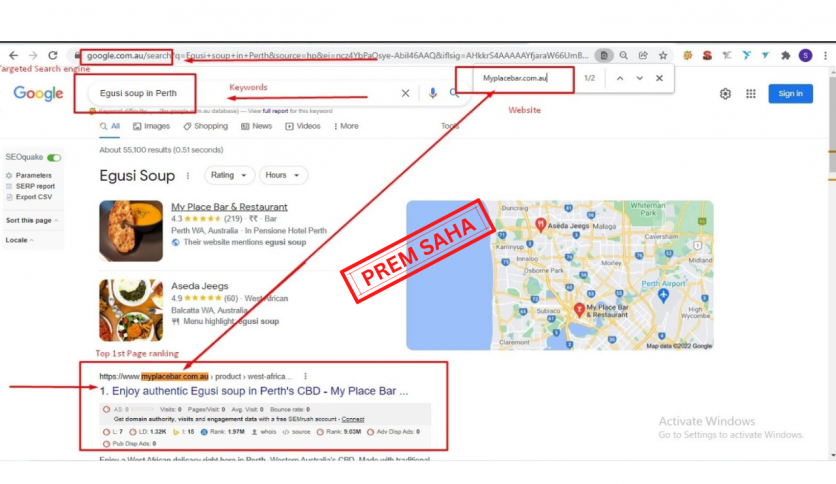Image resolution: width=836 pixels, height=484 pixels.
Task: Reload the page with the refresh icon
Action: click(53, 55)
